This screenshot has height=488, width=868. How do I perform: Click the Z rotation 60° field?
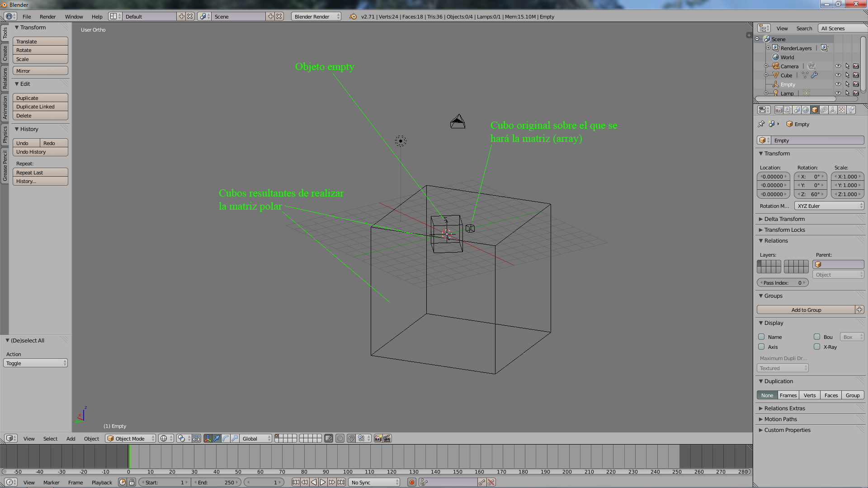pyautogui.click(x=811, y=194)
